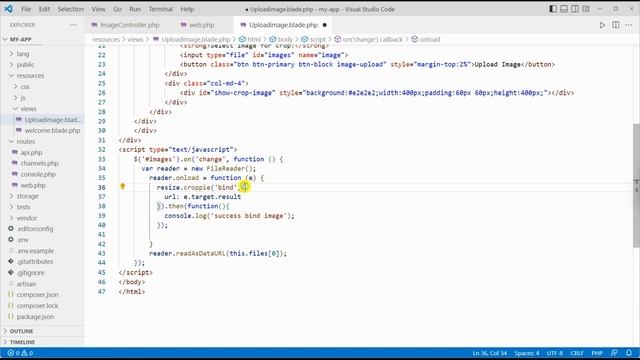Screen dimensions: 640x360
Task: Change indentation via Spaces: 4
Action: click(x=527, y=353)
